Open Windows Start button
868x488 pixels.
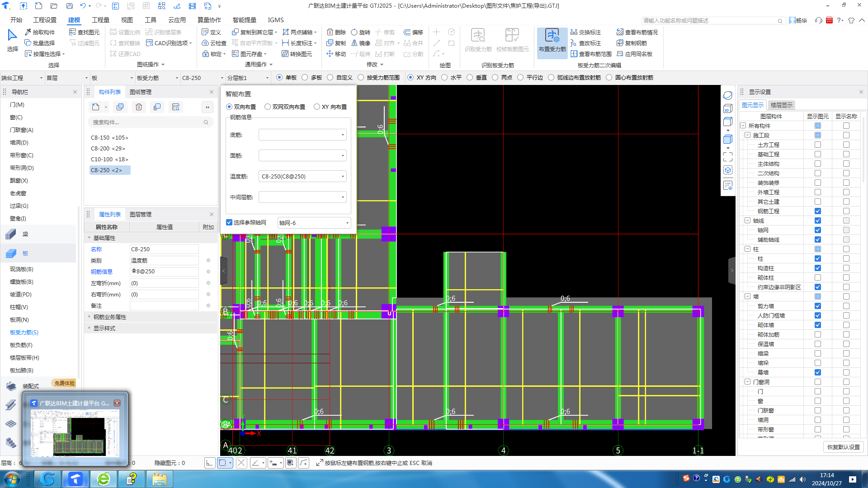click(12, 479)
